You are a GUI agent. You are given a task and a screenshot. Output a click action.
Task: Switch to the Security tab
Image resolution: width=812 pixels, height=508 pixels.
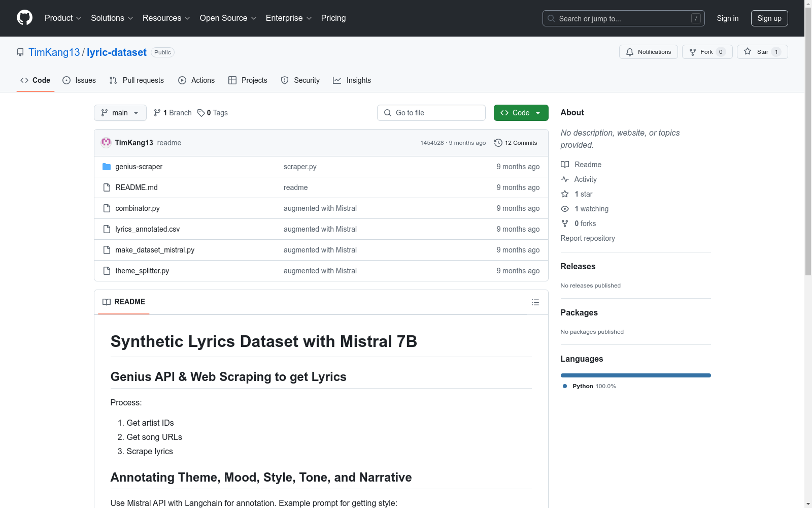tap(300, 80)
